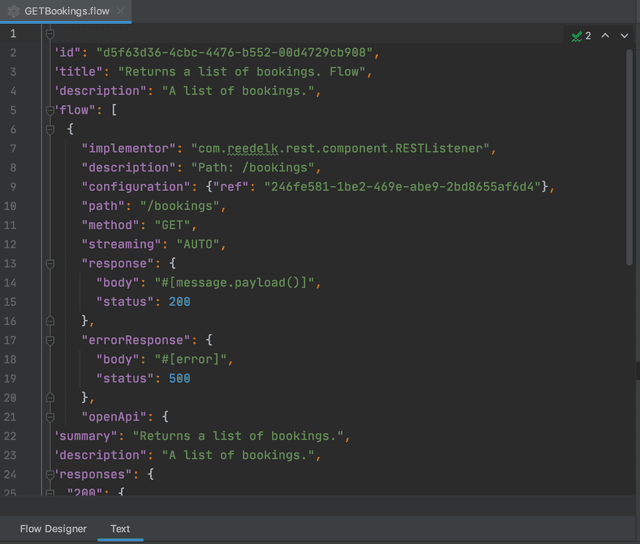Select the Text tab at bottom
The image size is (640, 544).
pos(120,528)
